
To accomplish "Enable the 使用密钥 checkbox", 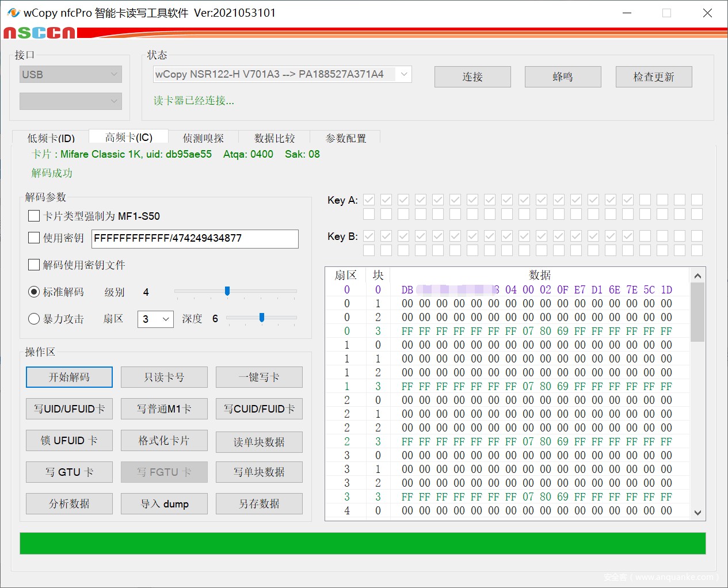I will click(x=34, y=238).
